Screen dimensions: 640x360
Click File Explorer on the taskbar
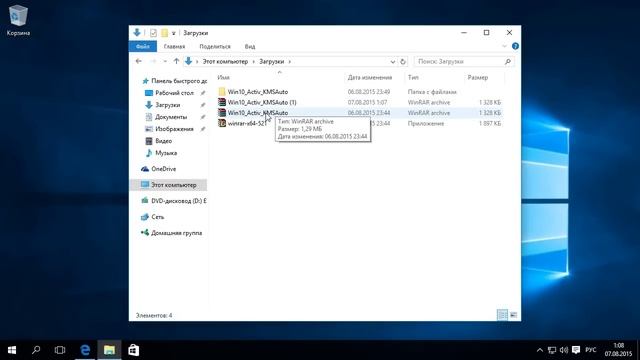[x=109, y=350]
